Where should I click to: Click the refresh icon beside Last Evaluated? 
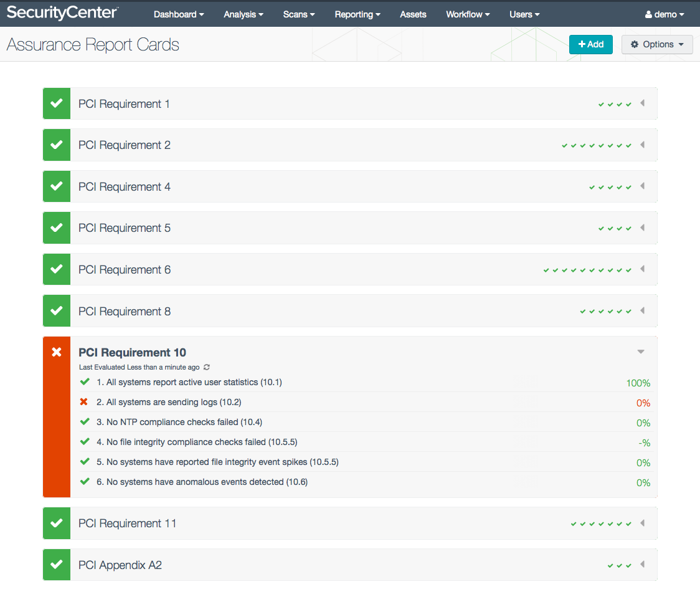click(207, 368)
